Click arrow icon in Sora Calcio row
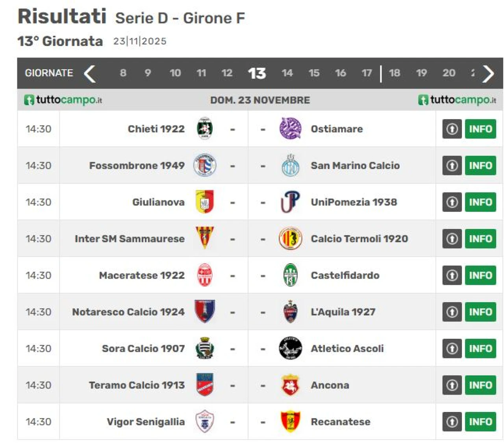 [452, 348]
